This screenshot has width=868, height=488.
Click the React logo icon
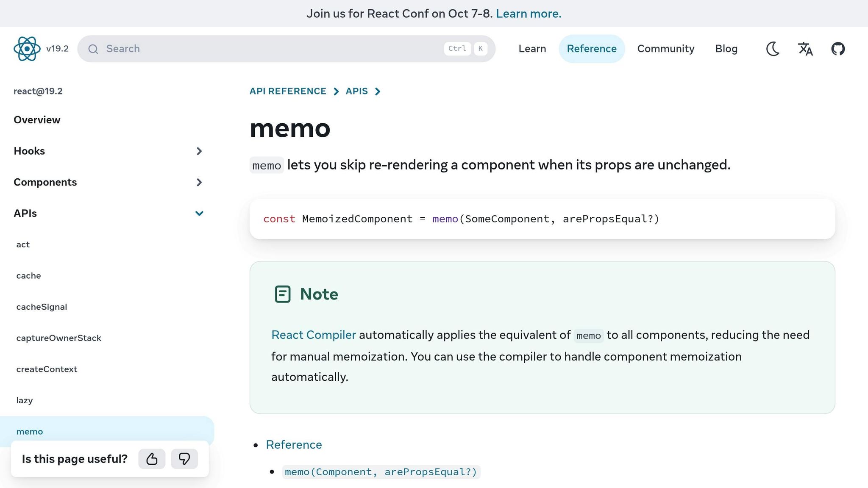pyautogui.click(x=27, y=49)
